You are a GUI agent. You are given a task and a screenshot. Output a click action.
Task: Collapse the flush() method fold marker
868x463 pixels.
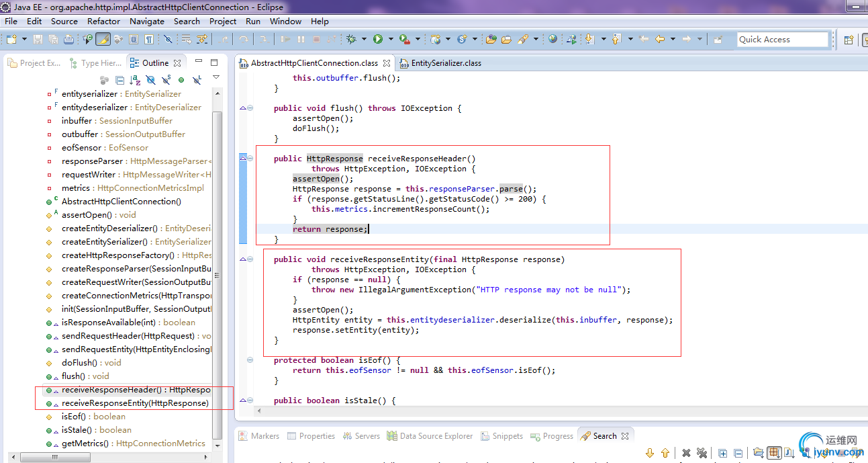click(250, 108)
